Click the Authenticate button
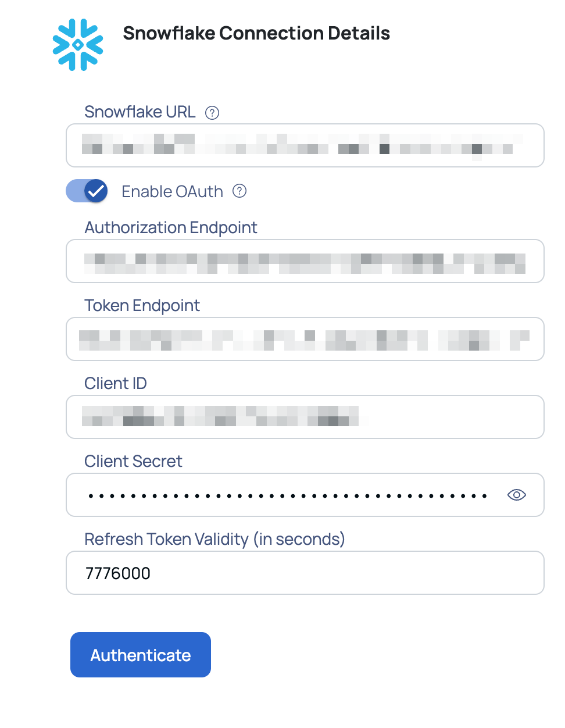Viewport: 565px width, 728px height. coord(141,655)
